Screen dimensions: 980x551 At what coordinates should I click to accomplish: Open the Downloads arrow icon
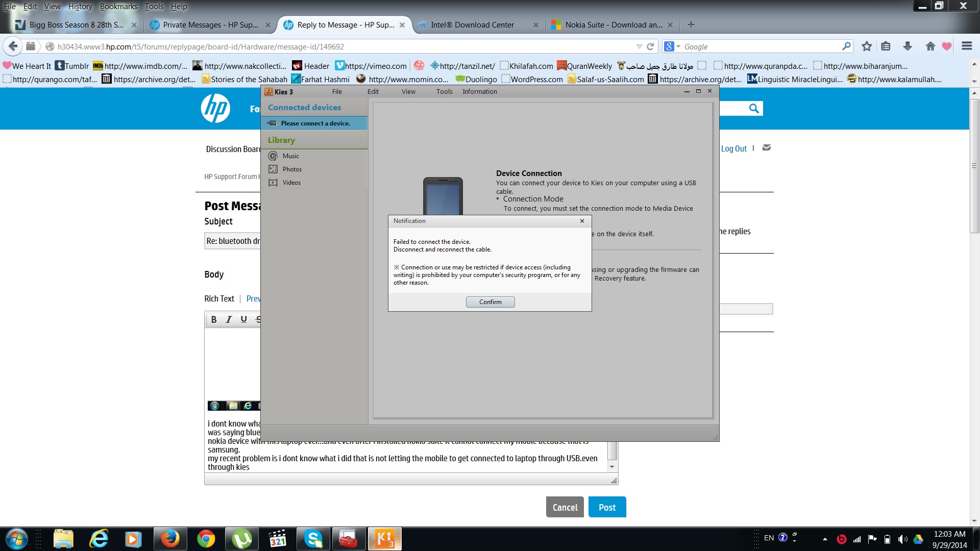908,46
